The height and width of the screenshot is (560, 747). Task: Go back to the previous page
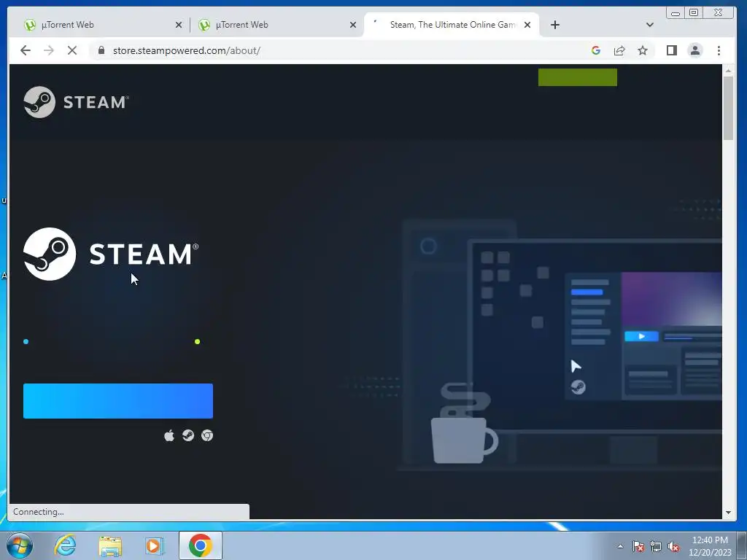[x=26, y=50]
